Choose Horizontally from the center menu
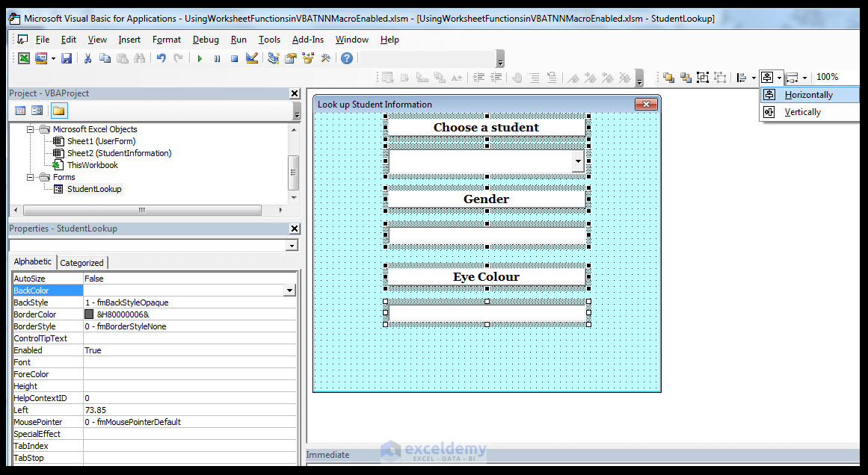 click(x=810, y=95)
